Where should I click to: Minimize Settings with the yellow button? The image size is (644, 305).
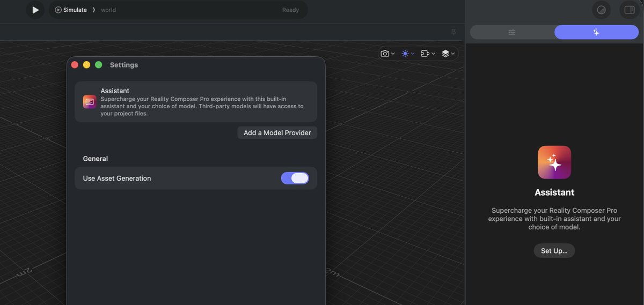[86, 65]
